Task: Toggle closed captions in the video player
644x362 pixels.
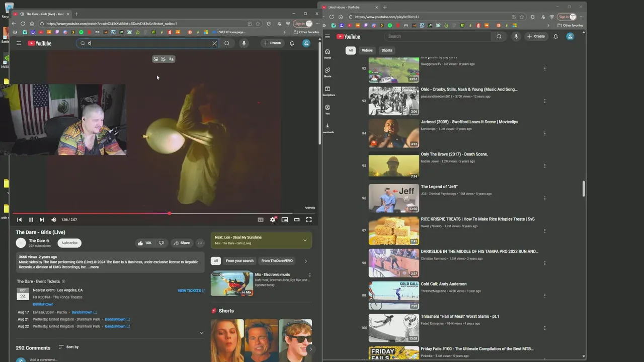Action: point(261,220)
